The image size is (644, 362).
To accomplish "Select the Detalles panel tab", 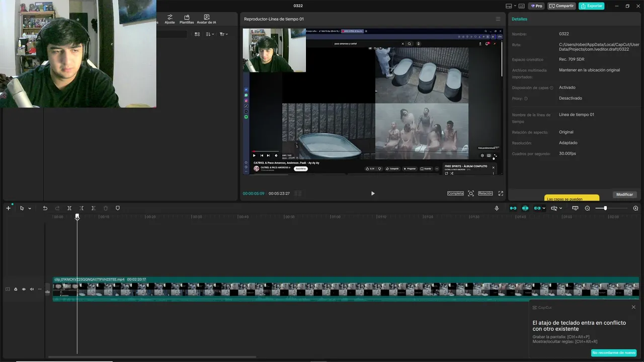I will [x=519, y=19].
